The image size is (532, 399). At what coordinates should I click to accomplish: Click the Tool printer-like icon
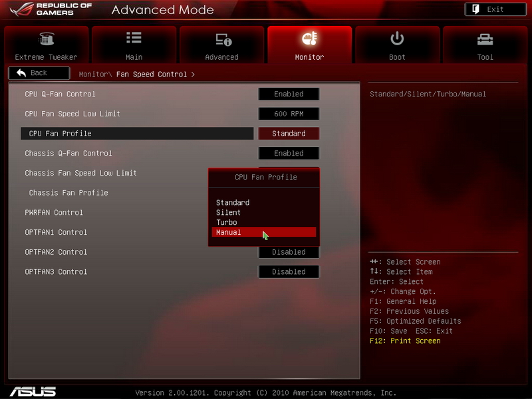[485, 40]
